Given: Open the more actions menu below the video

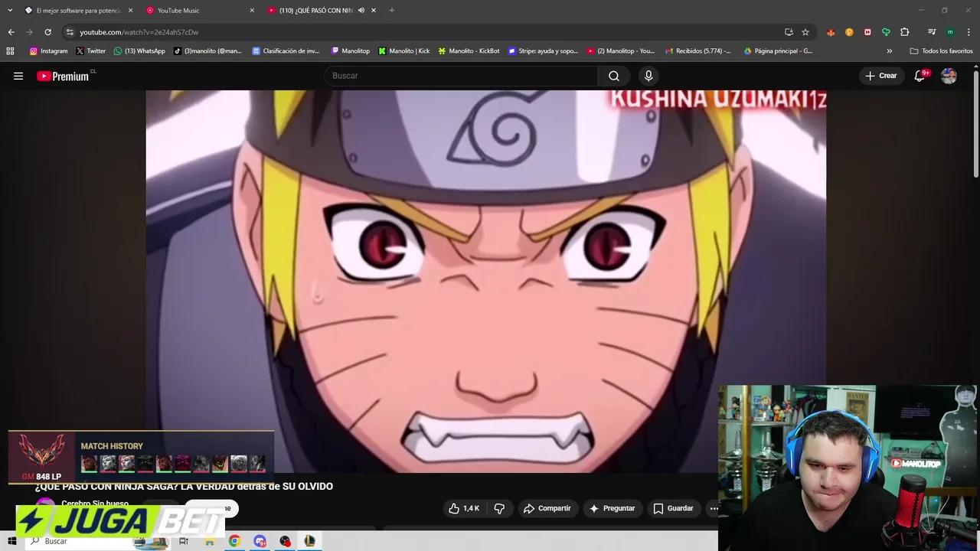Looking at the screenshot, I should pos(714,508).
